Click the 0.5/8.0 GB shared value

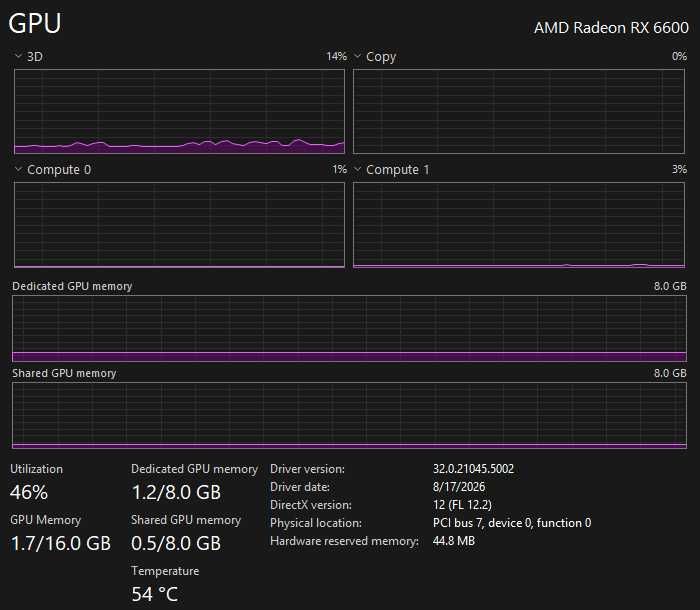pos(176,543)
